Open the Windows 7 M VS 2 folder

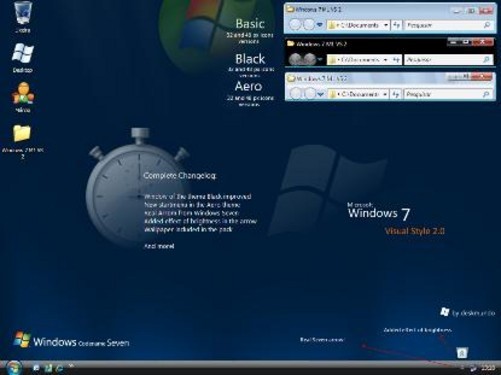pyautogui.click(x=22, y=134)
